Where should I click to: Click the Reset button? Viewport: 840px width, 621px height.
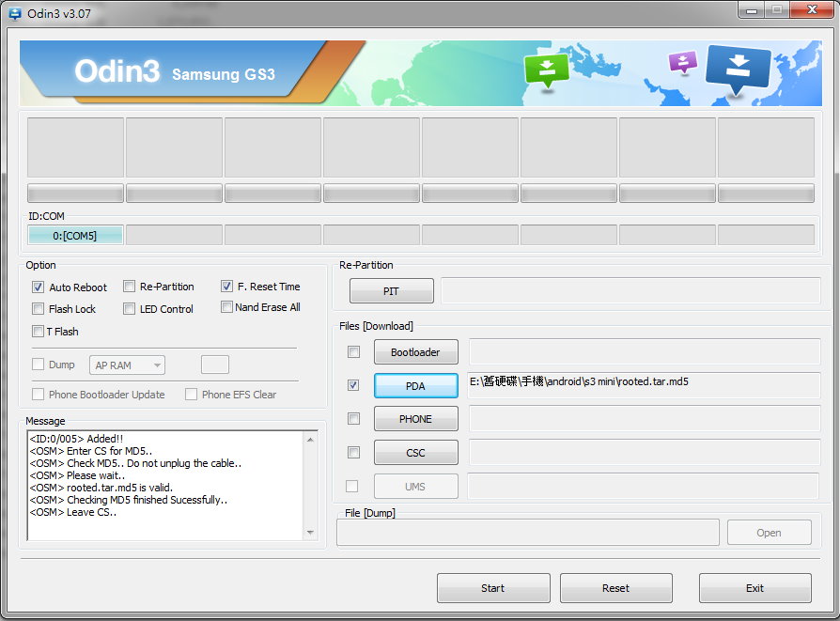616,588
